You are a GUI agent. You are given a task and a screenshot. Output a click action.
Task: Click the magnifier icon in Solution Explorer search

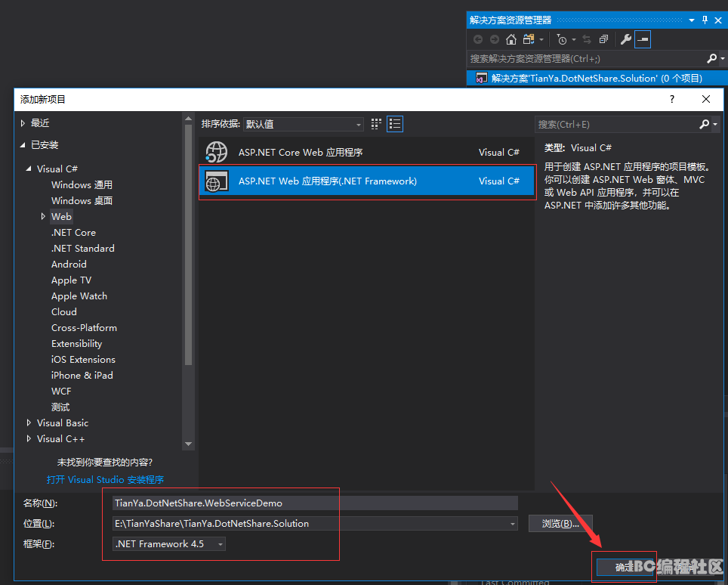(711, 58)
